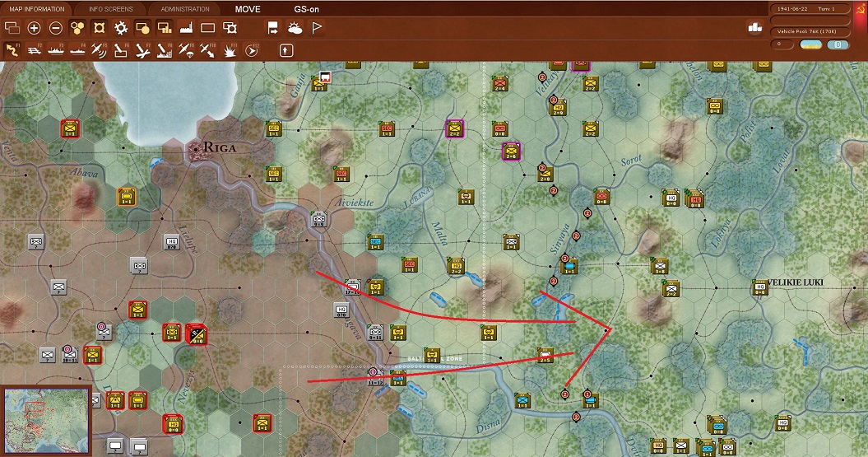Viewport: 868px width, 457px height.
Task: Click the dark 0 value field
Action: coord(782,44)
